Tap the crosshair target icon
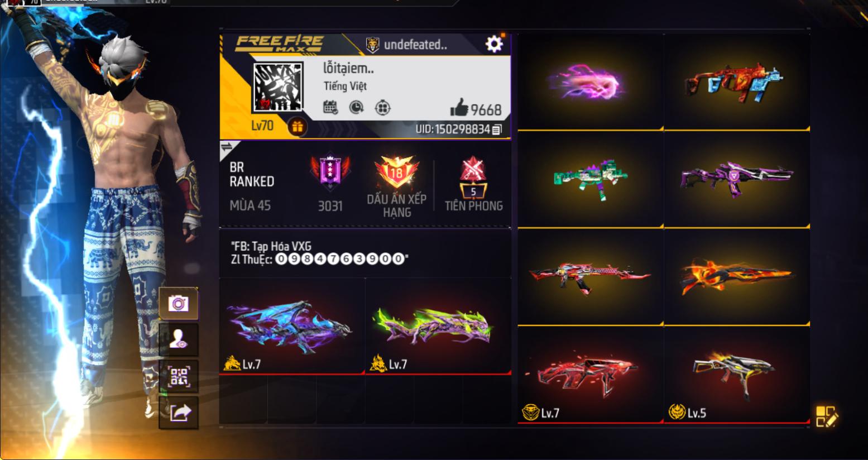The width and height of the screenshot is (868, 460). pyautogui.click(x=382, y=107)
